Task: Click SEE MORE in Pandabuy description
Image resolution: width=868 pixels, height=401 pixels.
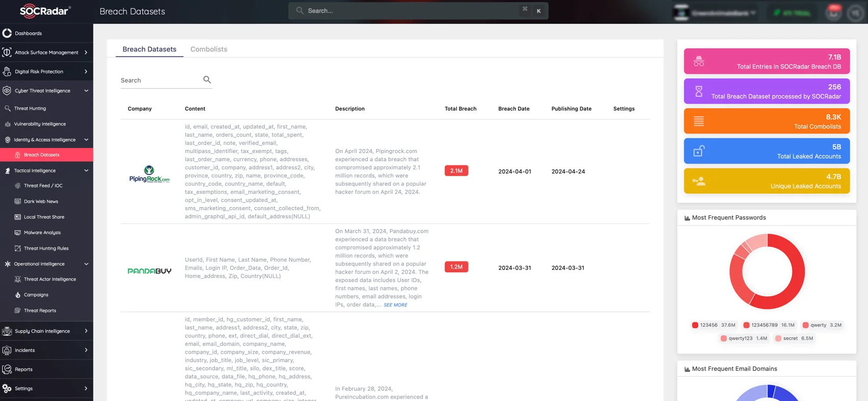Action: pyautogui.click(x=395, y=305)
